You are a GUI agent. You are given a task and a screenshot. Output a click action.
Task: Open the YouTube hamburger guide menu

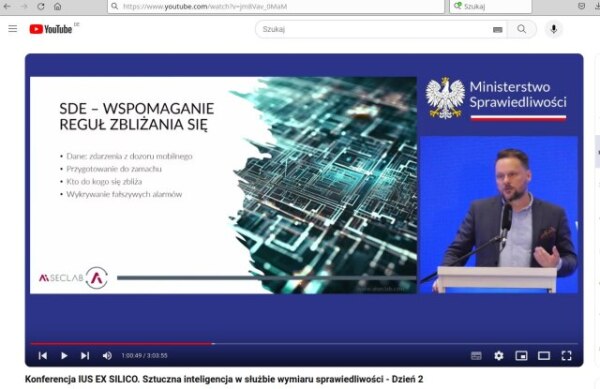13,29
